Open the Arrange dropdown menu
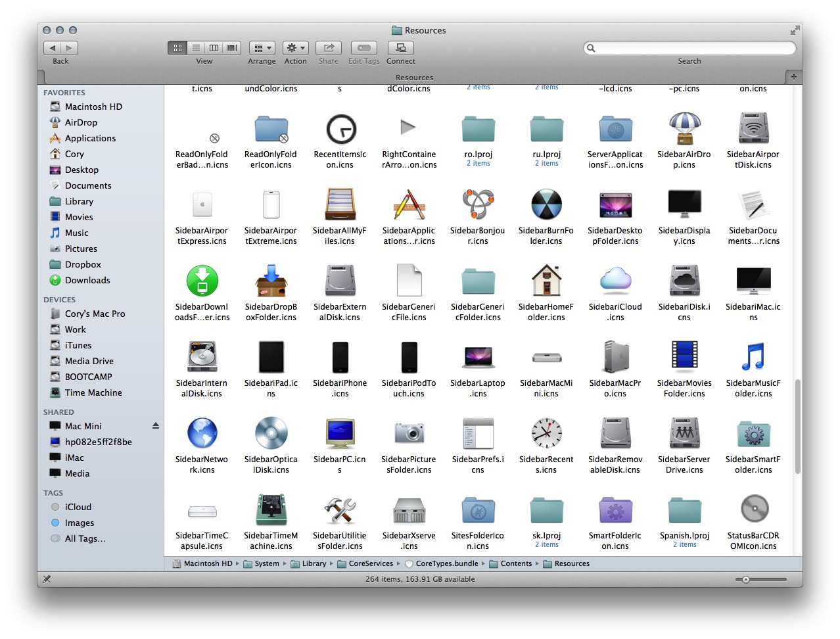This screenshot has height=639, width=840. click(x=262, y=47)
